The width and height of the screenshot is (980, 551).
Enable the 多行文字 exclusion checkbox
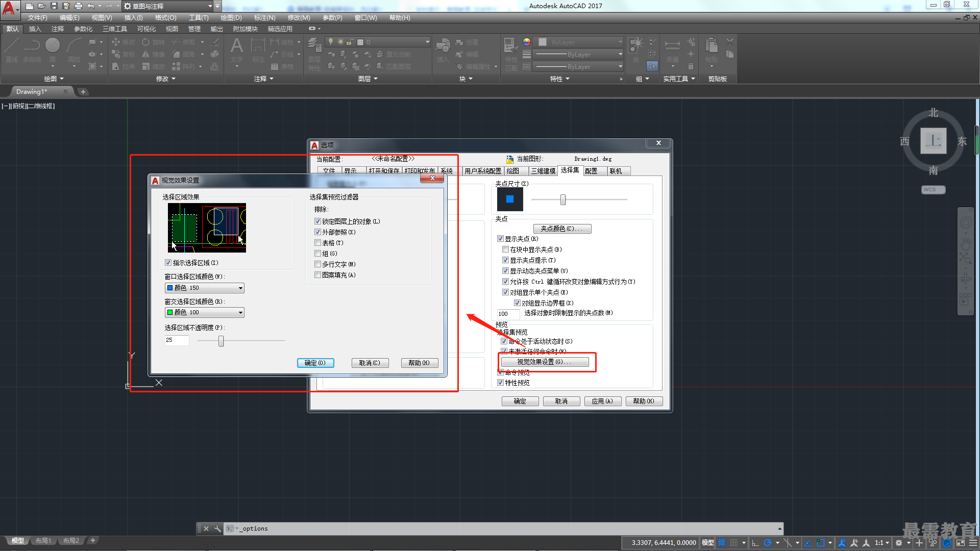coord(317,264)
